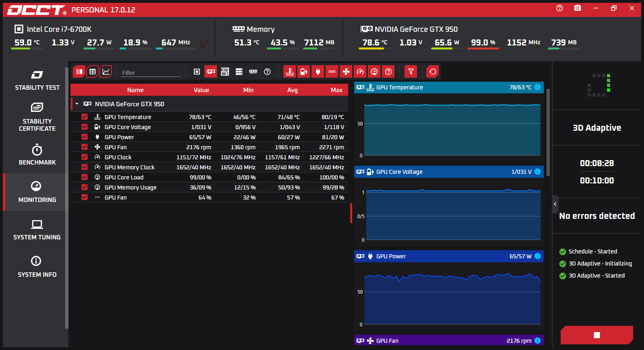The height and width of the screenshot is (350, 644).
Task: Click the "GPU Memory Usage" row name
Action: pos(130,187)
